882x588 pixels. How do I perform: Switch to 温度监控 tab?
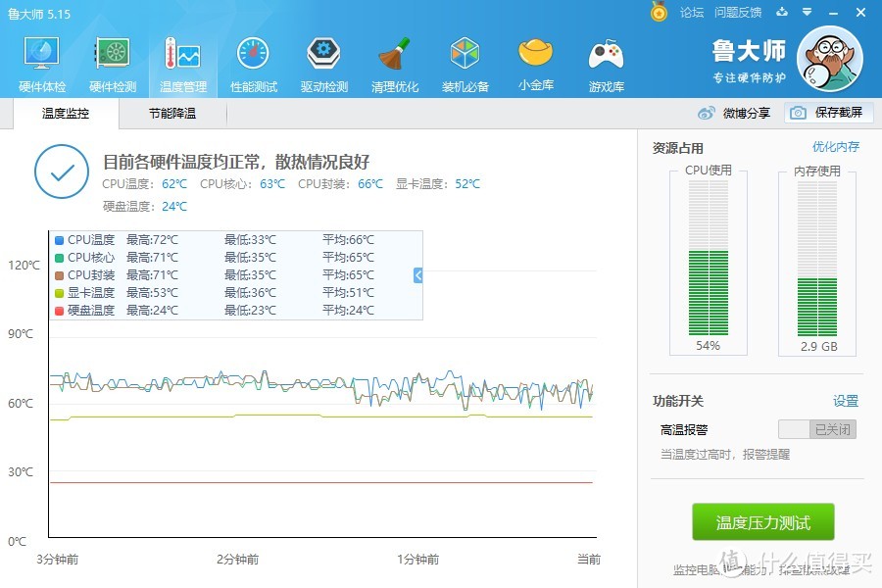(x=66, y=114)
